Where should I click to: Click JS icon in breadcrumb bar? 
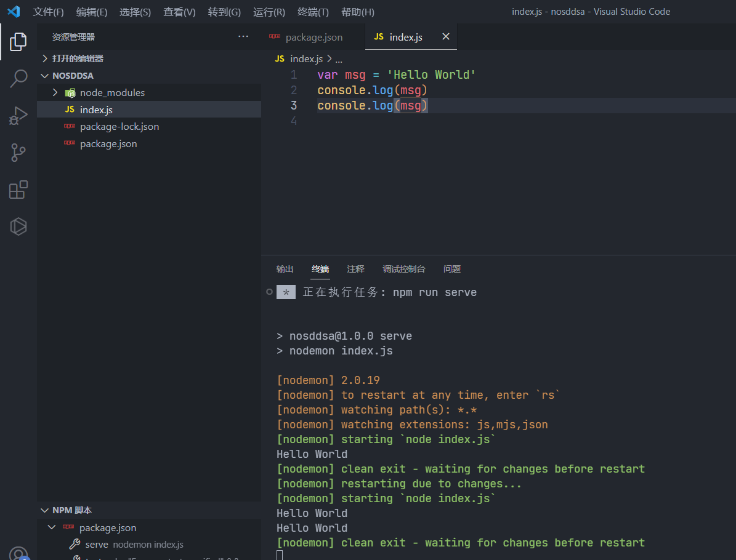[280, 58]
